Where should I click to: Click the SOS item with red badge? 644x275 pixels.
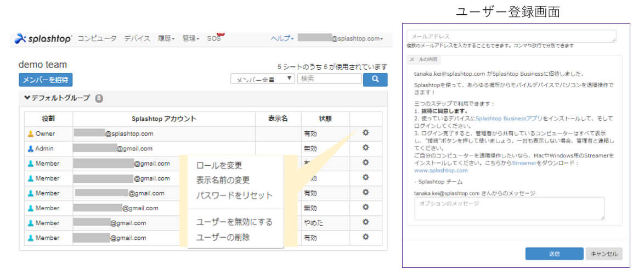[214, 38]
